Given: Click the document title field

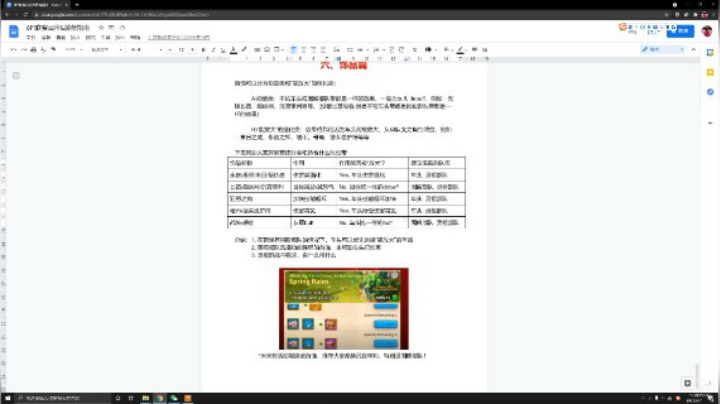Looking at the screenshot, I should coord(58,28).
